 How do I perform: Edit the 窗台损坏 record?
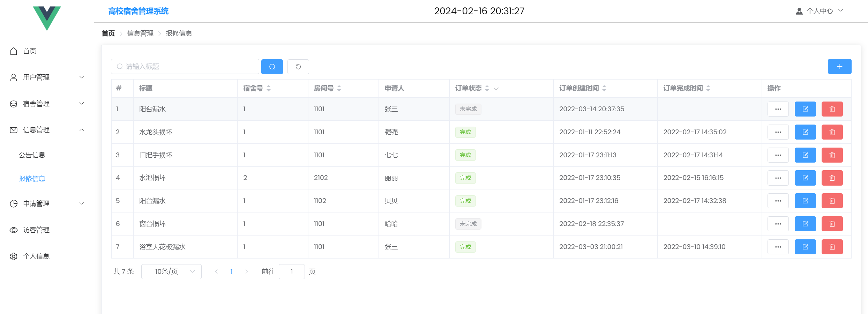pos(805,224)
